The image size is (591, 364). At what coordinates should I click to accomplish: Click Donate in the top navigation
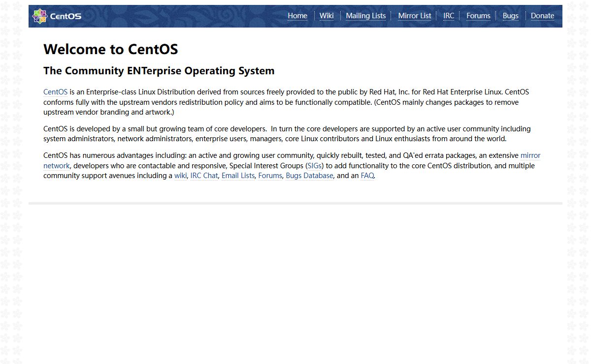[542, 16]
